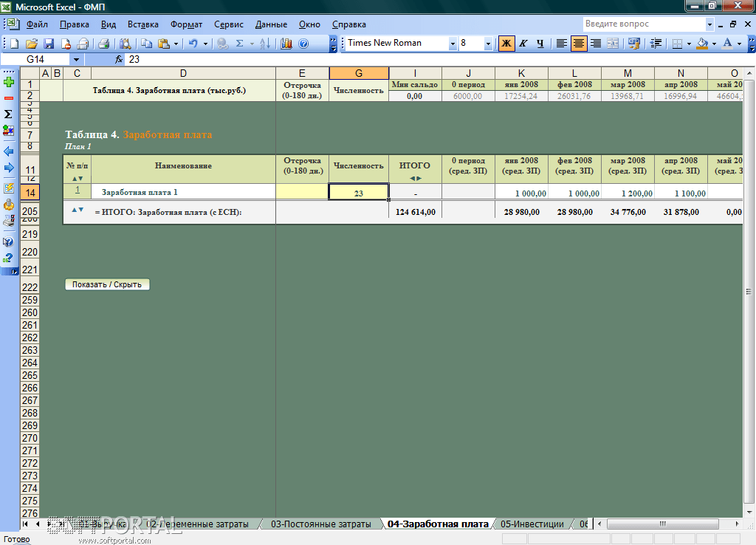Select cell with 1 200,00 value
756x545 pixels.
pyautogui.click(x=628, y=192)
